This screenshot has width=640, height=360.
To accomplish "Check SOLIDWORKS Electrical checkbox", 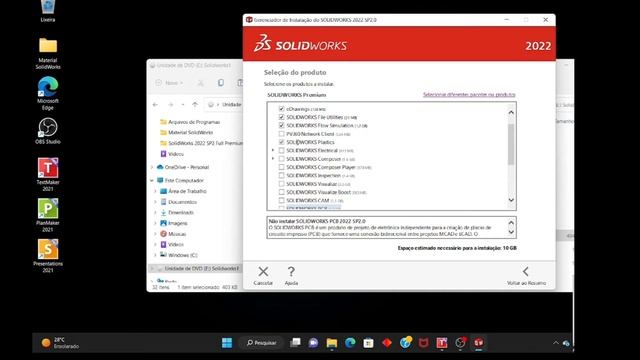I will pyautogui.click(x=281, y=150).
